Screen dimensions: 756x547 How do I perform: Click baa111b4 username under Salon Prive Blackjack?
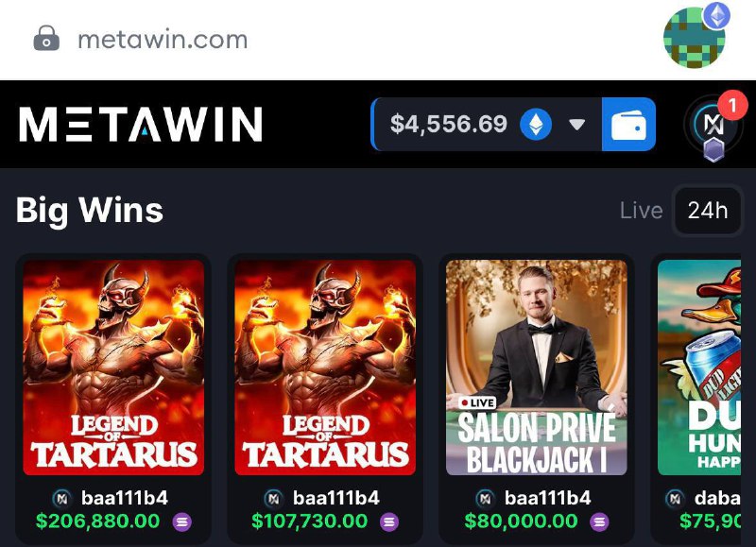tap(547, 498)
